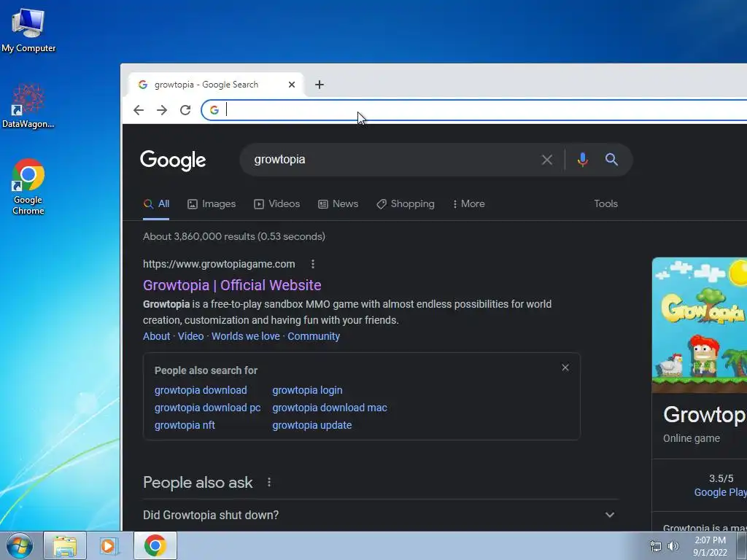Open options menu beside People also ask
Image resolution: width=747 pixels, height=560 pixels.
(269, 483)
